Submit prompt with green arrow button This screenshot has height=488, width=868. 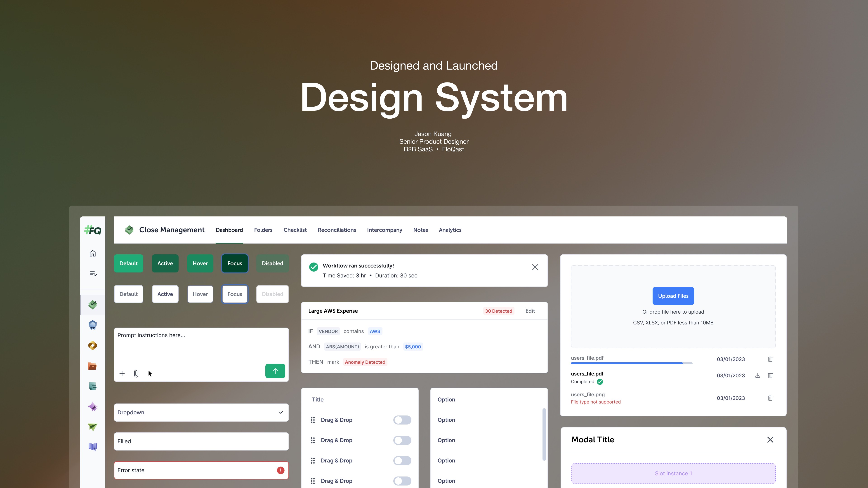[x=275, y=371]
